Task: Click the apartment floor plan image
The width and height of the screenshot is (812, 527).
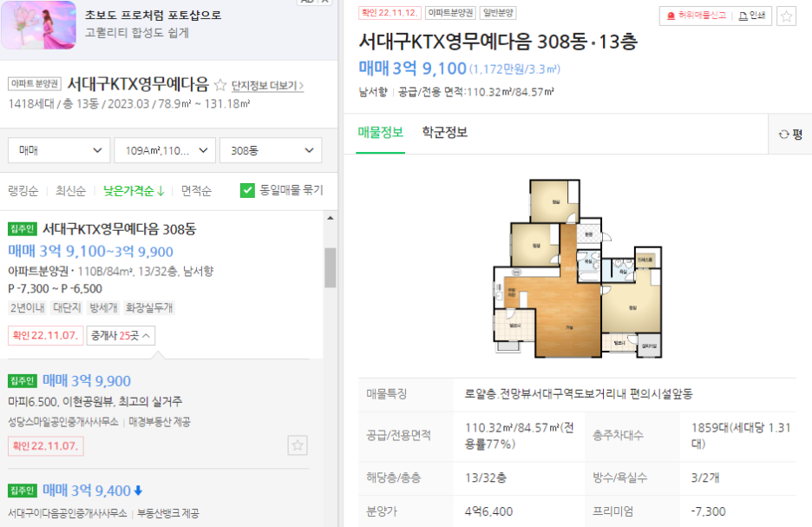Action: click(578, 268)
